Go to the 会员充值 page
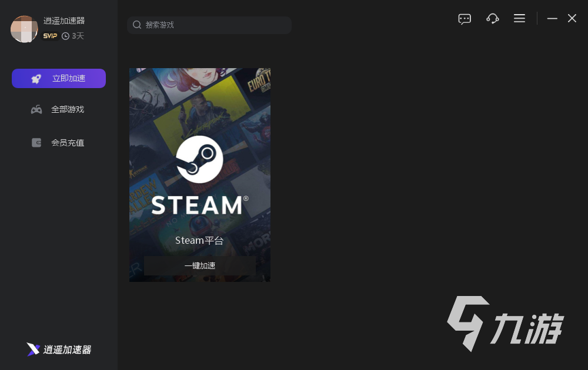588x370 pixels. pos(68,143)
